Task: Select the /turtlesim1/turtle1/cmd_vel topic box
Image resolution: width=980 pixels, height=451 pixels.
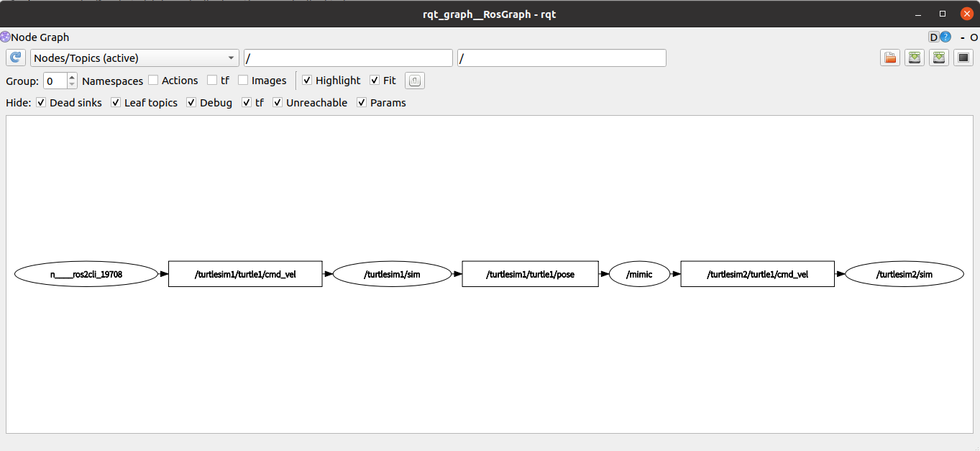Action: click(x=245, y=274)
